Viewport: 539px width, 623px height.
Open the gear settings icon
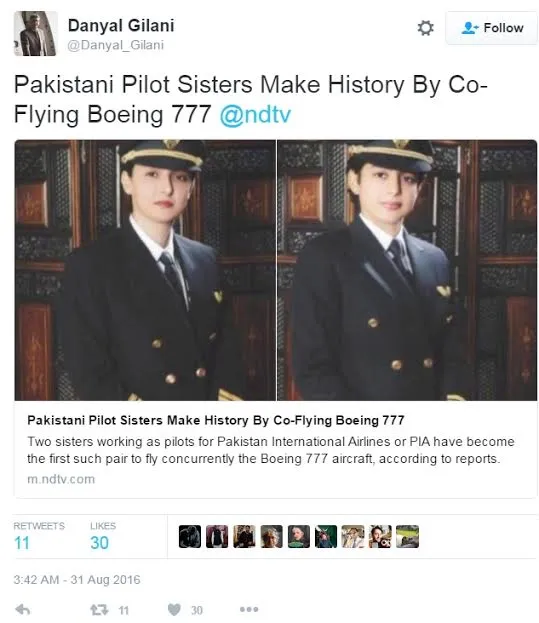(x=425, y=28)
